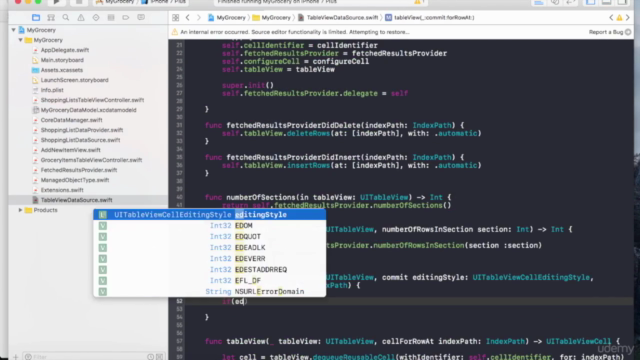The image size is (640, 360).
Task: Stop the running app
Action: (79, 2)
